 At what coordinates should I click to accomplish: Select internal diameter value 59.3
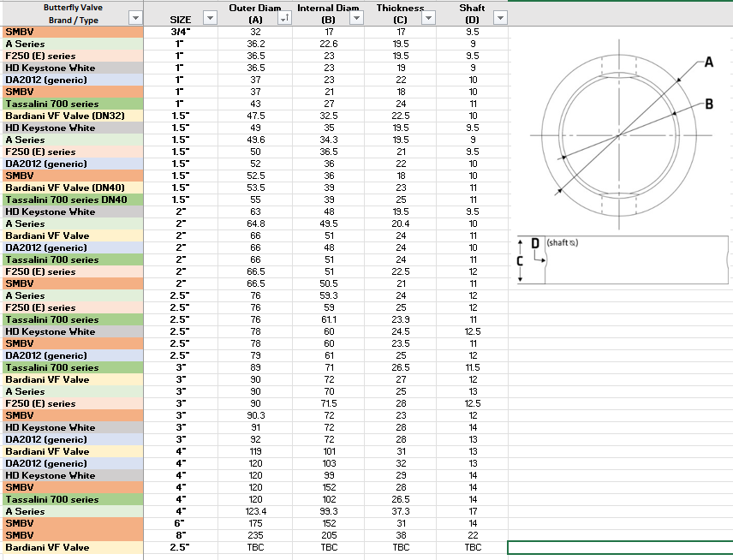coord(329,296)
